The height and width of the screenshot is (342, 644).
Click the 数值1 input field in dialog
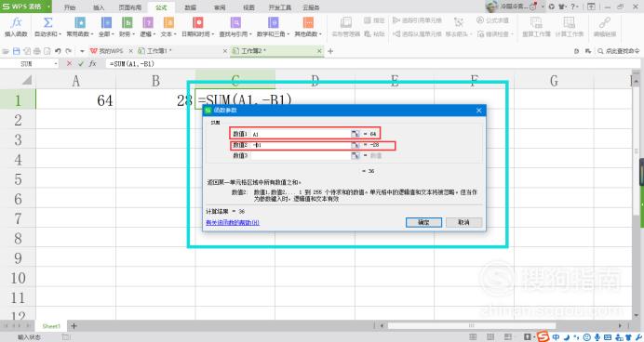click(301, 134)
